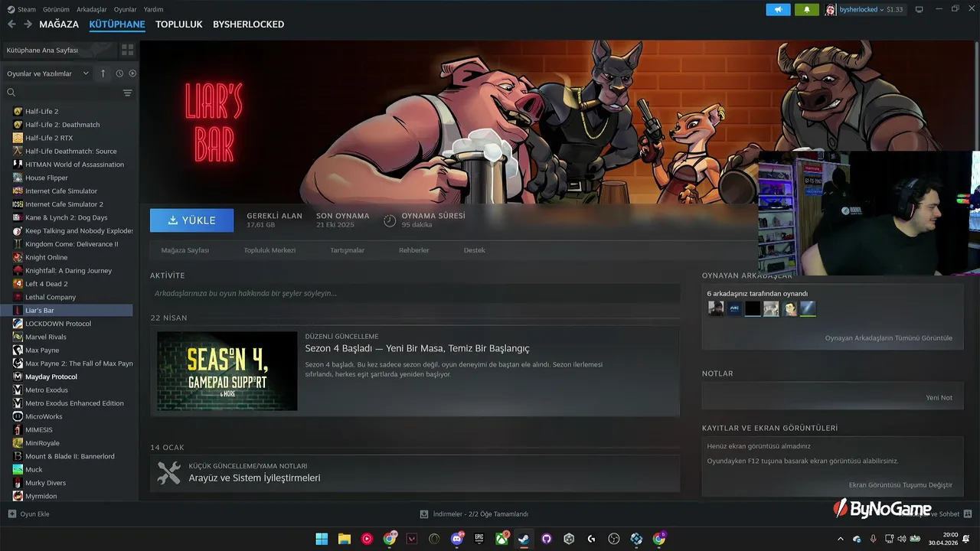
Task: Open Big Picture mode monitor icon
Action: pos(920,9)
